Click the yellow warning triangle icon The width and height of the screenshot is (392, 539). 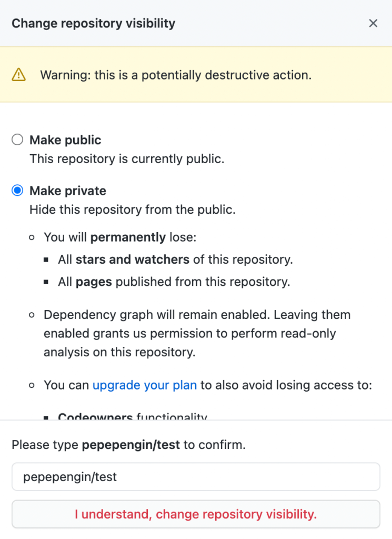click(18, 75)
